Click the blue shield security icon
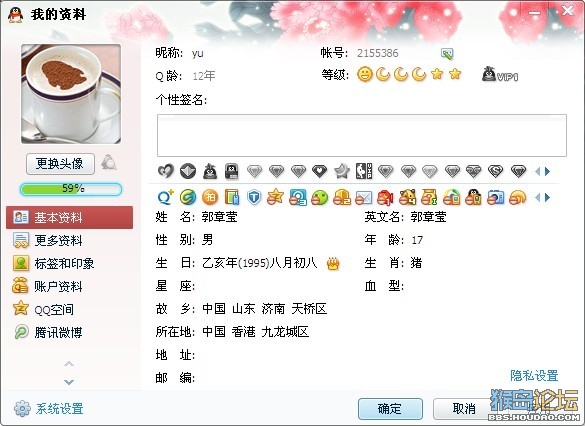 254,197
